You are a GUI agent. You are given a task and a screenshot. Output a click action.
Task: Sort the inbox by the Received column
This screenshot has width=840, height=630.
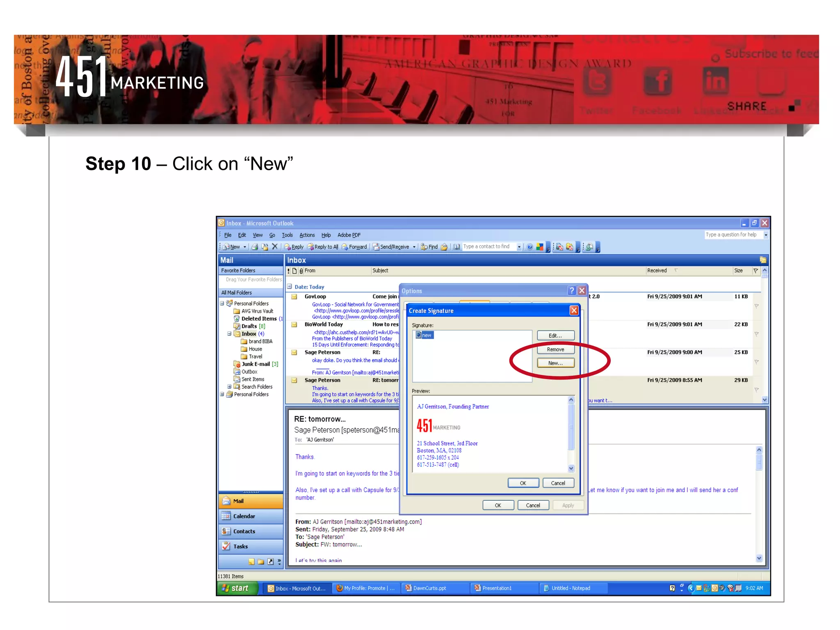click(689, 271)
